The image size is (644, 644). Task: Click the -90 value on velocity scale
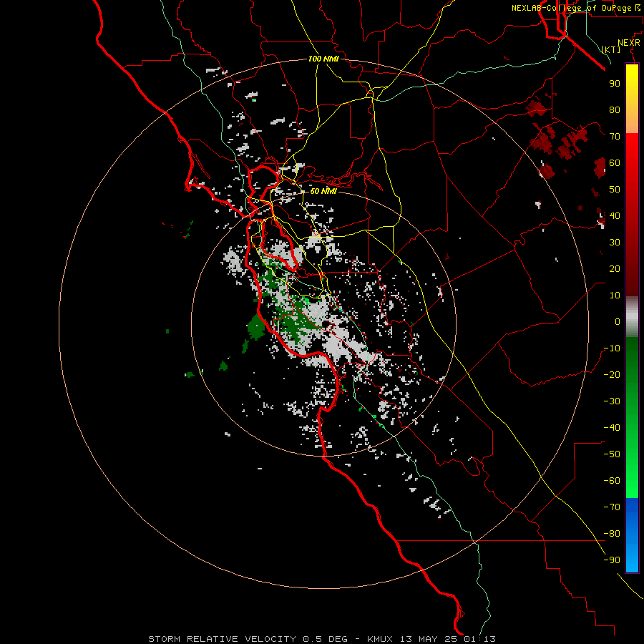pos(612,560)
